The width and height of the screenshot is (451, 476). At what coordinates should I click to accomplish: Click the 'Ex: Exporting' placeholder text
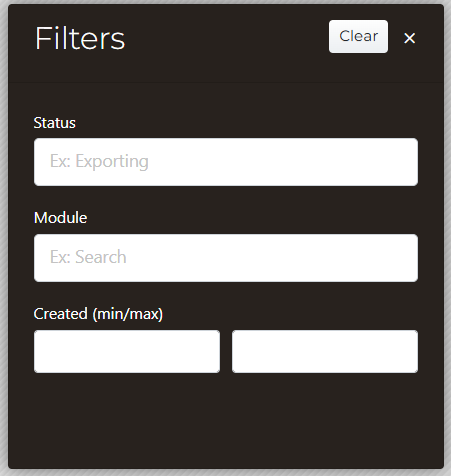pos(99,162)
